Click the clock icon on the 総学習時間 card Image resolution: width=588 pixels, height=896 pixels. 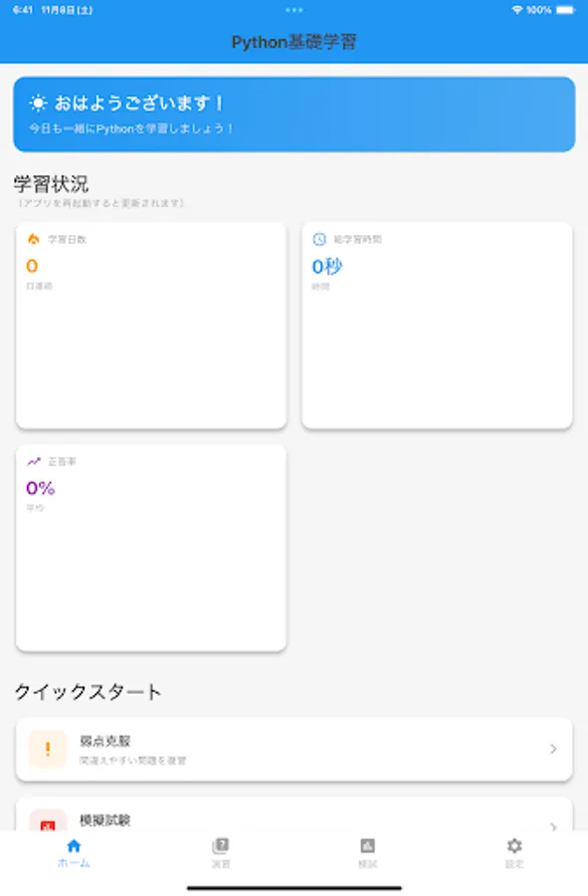(320, 239)
